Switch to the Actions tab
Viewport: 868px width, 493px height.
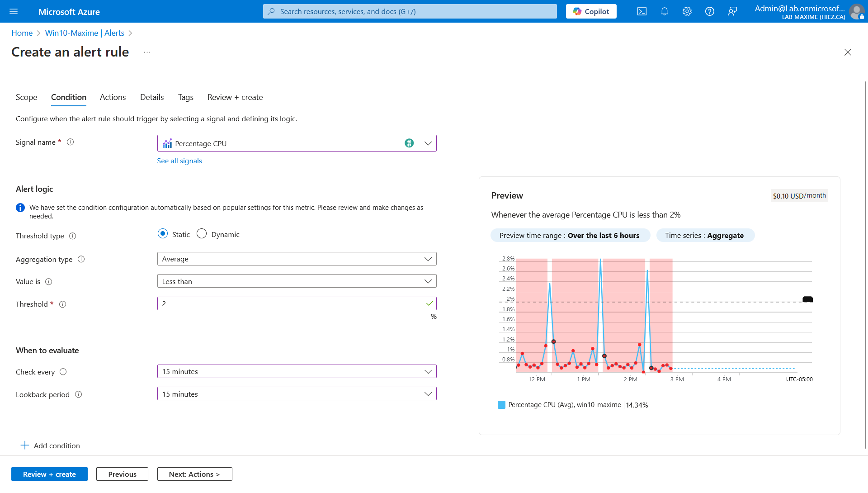click(113, 97)
